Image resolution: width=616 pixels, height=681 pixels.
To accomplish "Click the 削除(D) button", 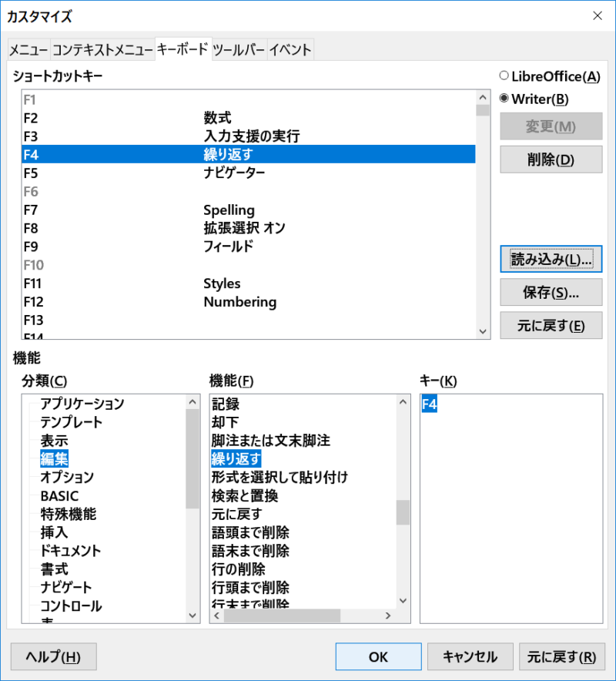I will [x=551, y=159].
